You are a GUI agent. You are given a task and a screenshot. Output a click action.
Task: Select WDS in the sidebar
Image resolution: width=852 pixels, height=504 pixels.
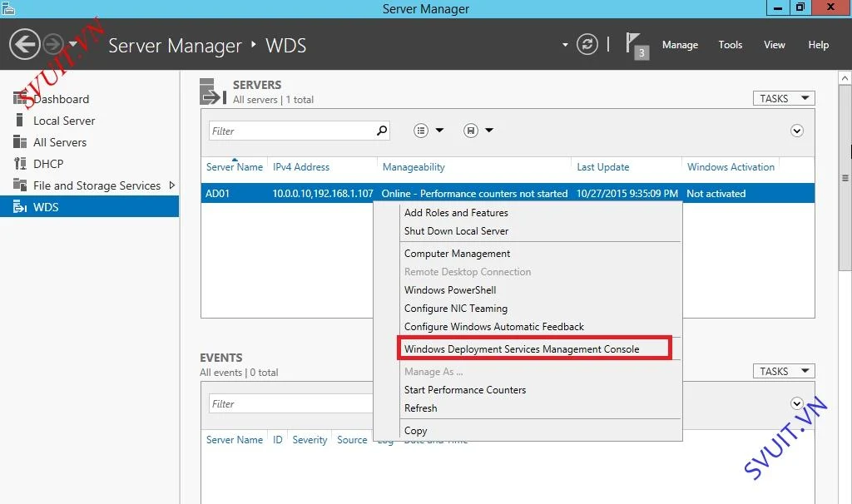point(90,207)
